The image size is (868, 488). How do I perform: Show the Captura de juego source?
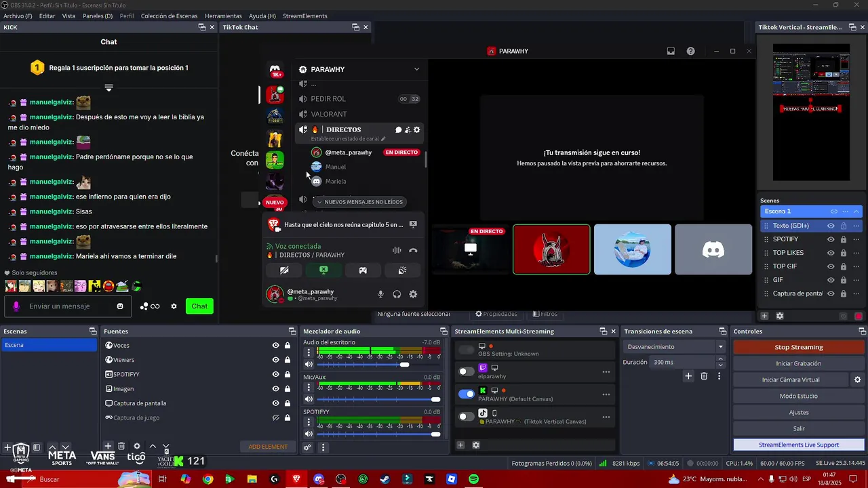[x=275, y=418]
